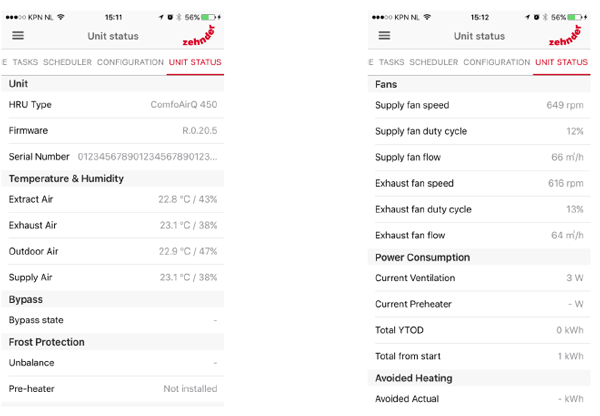600x416 pixels.
Task: Tap Bluetooth icon in left status bar
Action: (x=179, y=17)
